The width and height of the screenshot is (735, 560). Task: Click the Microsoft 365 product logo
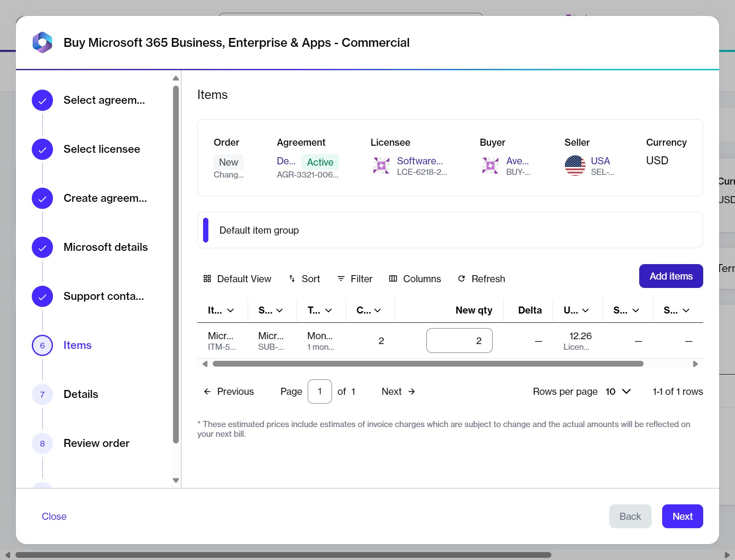42,42
